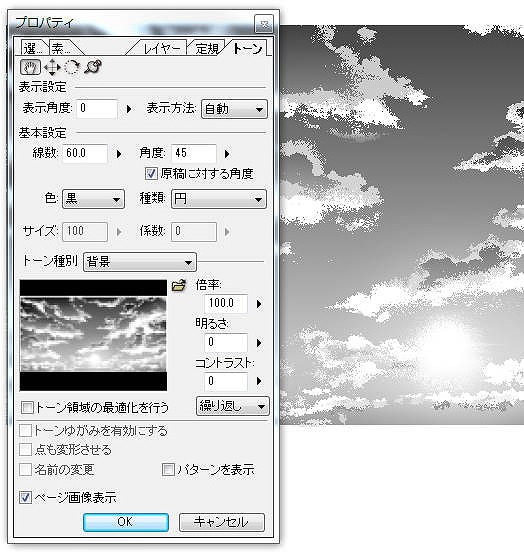The height and width of the screenshot is (555, 524).
Task: Click the cloud tone preview thumbnail
Action: tap(93, 335)
